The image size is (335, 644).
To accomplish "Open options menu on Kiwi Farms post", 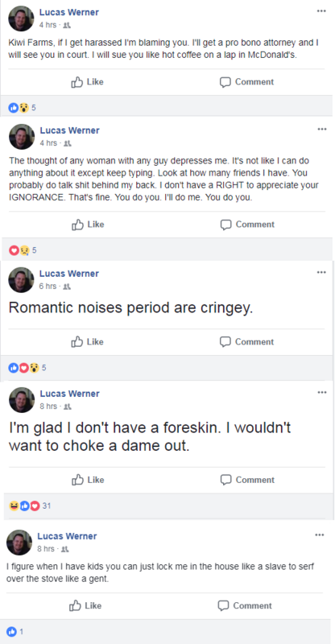I will click(x=321, y=10).
